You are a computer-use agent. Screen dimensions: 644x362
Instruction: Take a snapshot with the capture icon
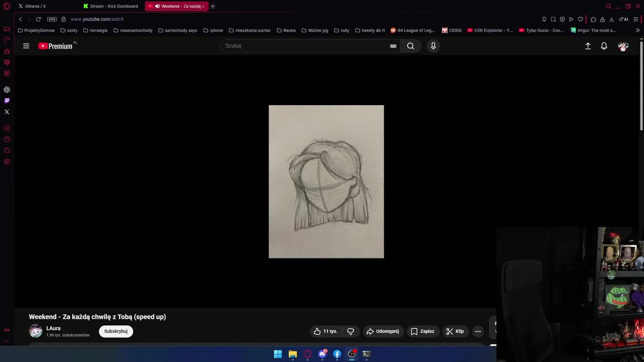(553, 19)
